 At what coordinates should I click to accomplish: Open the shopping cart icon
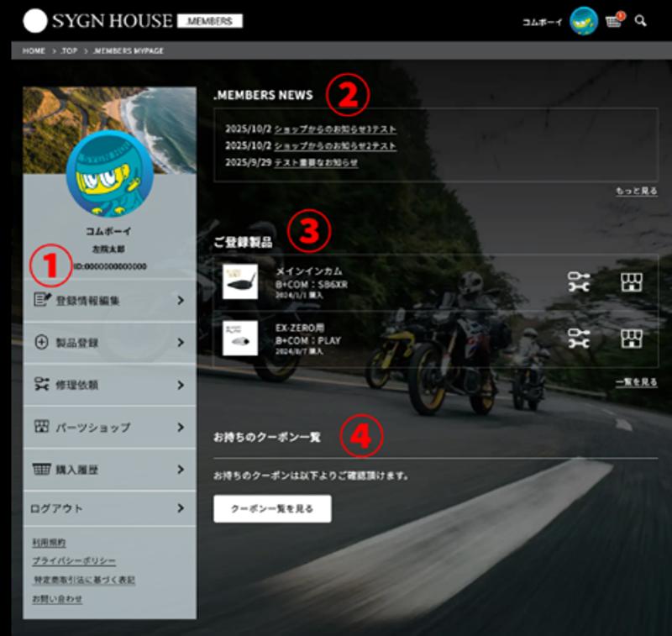614,21
